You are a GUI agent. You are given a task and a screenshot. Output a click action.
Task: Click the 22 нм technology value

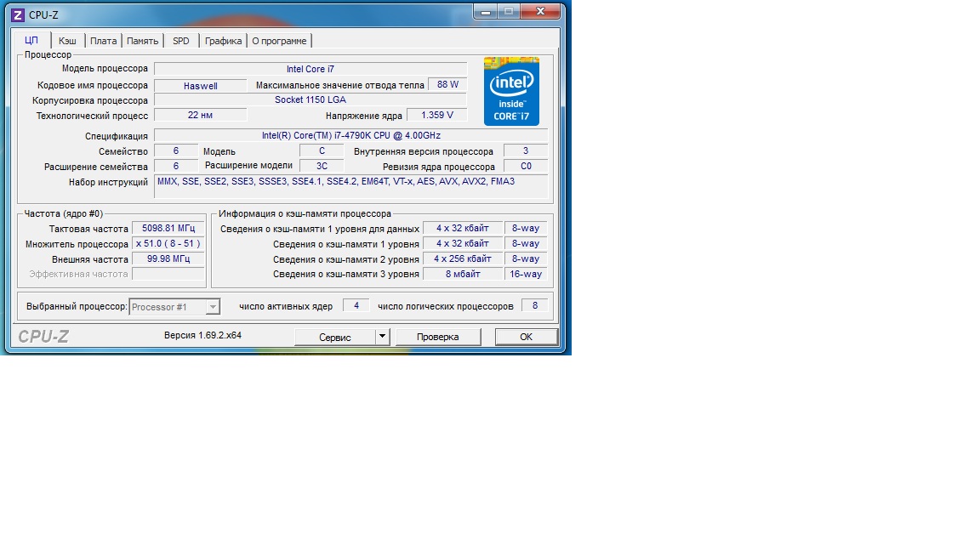click(x=201, y=115)
